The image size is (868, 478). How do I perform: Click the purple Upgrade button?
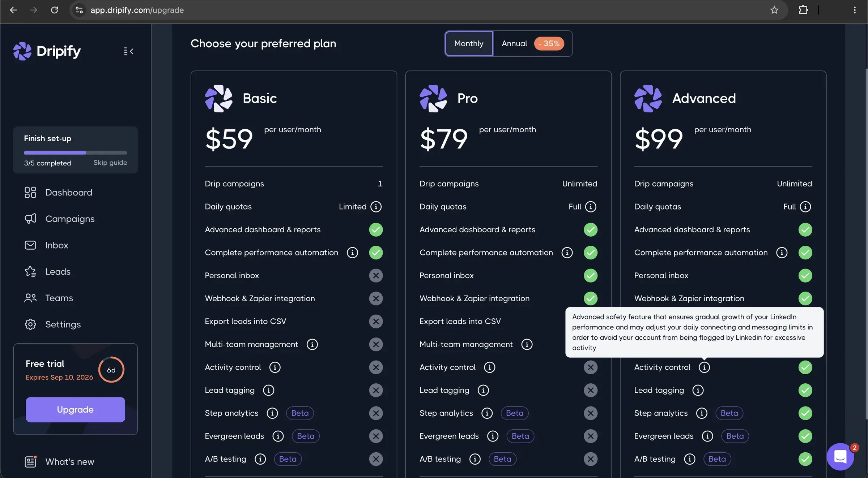coord(75,410)
